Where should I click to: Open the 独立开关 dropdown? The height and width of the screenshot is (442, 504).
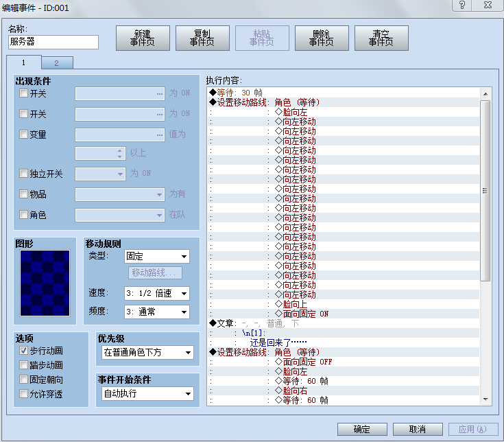coord(100,174)
